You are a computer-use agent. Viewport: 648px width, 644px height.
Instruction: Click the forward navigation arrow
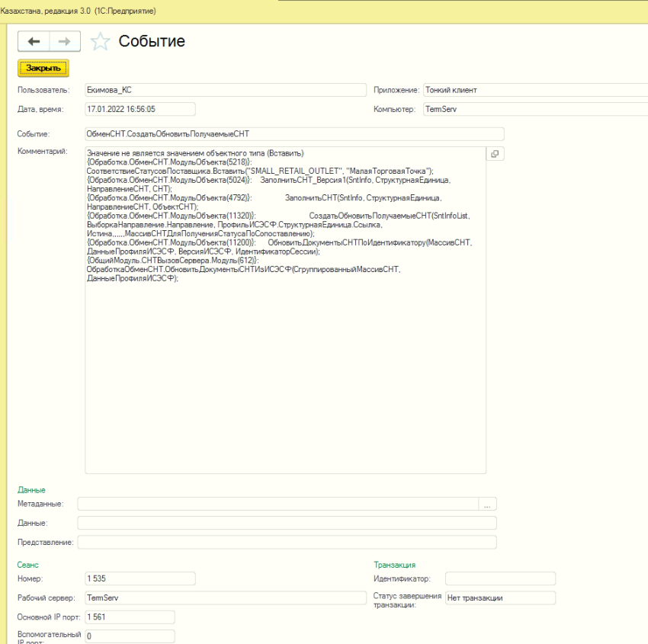(x=66, y=41)
